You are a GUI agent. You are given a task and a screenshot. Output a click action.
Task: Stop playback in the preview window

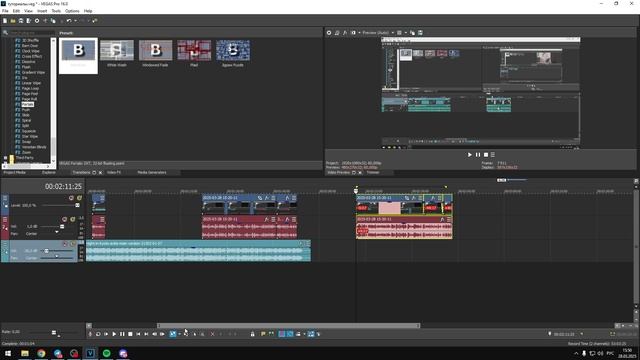pos(486,155)
